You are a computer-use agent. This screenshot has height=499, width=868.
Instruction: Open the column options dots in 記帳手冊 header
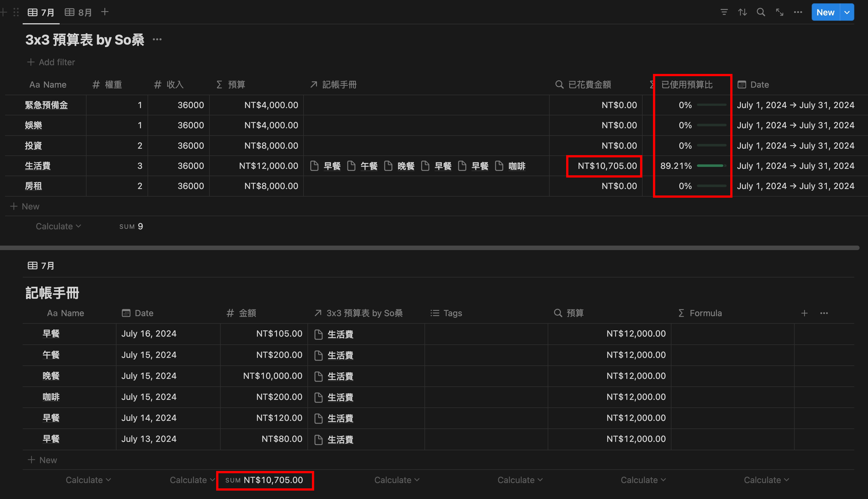824,313
